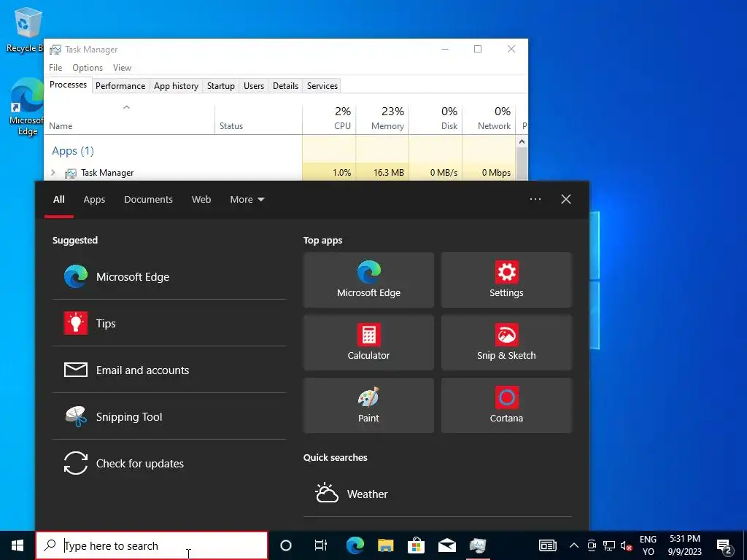Open News and interests tray icon
The width and height of the screenshot is (747, 560).
[x=547, y=545]
